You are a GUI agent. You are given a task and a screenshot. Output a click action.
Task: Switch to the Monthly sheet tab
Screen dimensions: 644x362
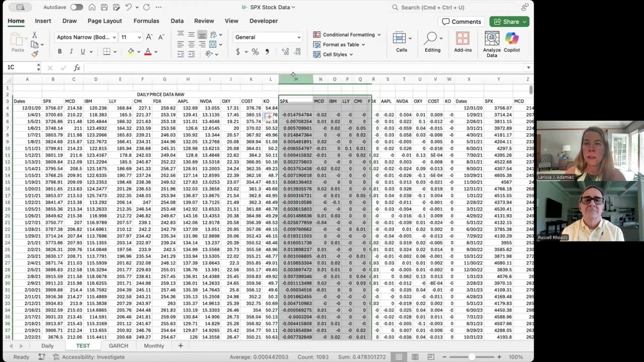tap(154, 346)
